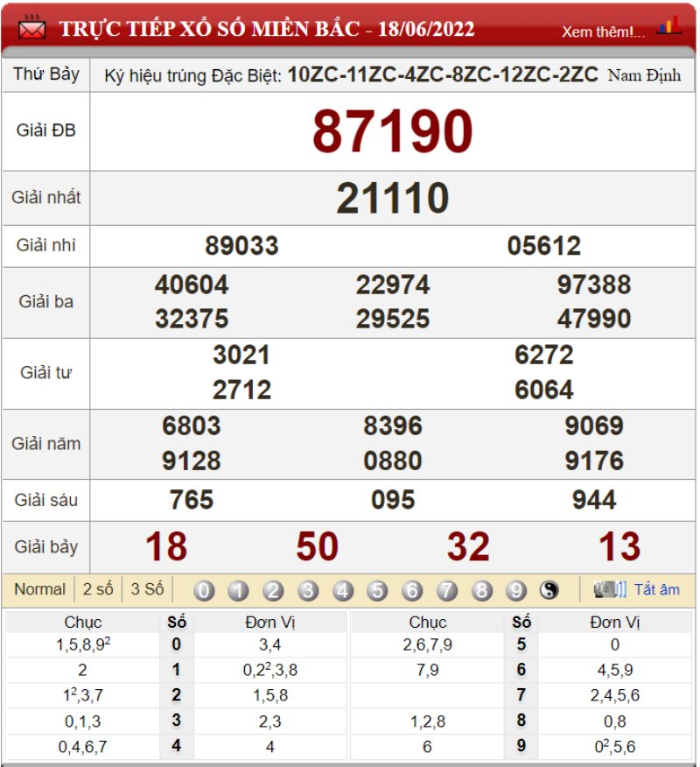Click seventh prize number 32
700x767 pixels.
click(x=468, y=546)
